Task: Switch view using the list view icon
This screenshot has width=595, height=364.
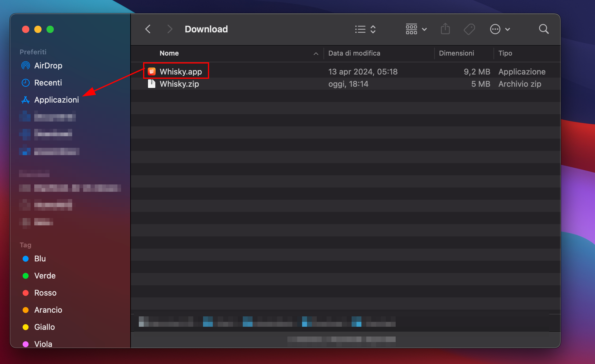Action: point(365,29)
